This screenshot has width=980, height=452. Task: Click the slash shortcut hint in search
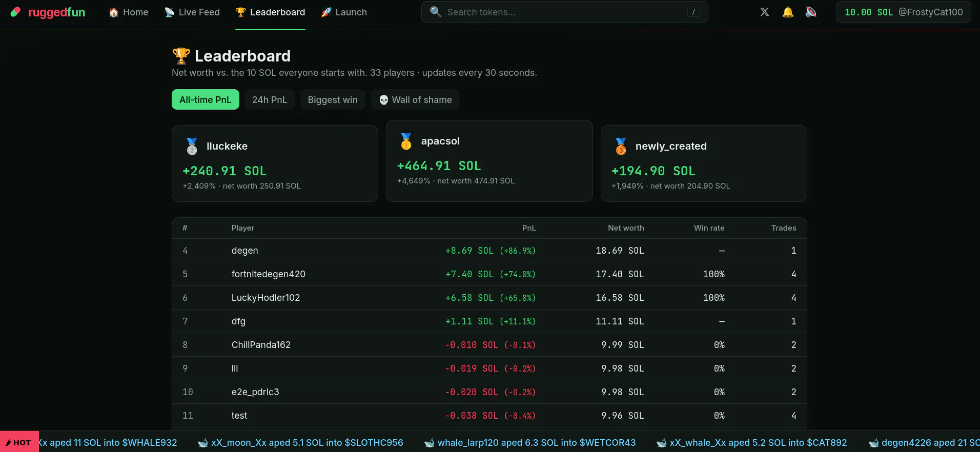[693, 12]
